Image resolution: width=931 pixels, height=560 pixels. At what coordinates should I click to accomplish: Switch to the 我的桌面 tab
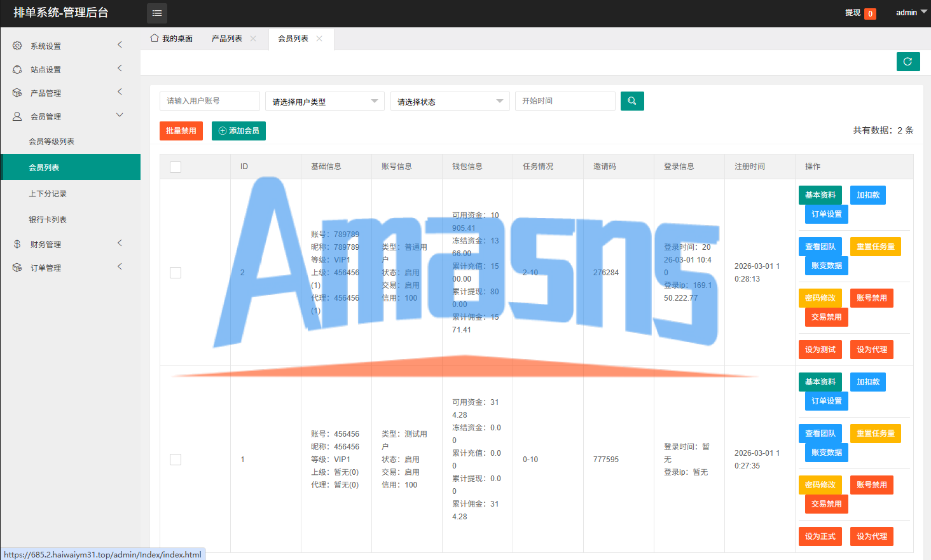tap(172, 39)
